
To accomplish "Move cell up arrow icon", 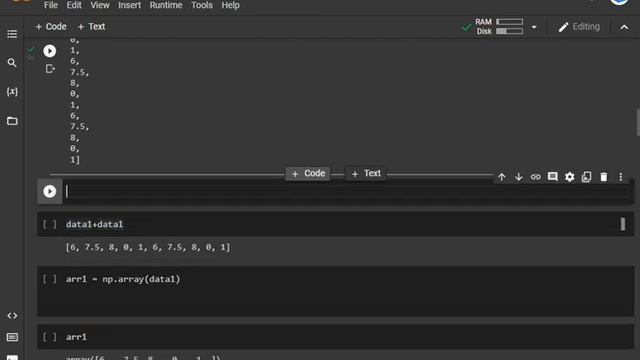I will (502, 177).
